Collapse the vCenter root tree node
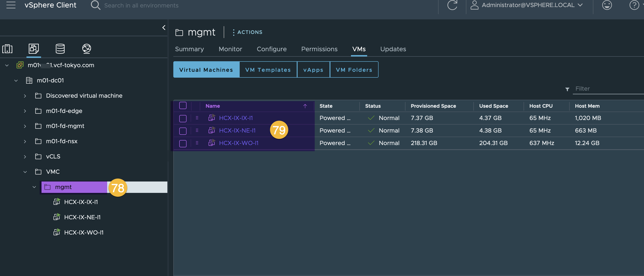644x276 pixels. tap(7, 65)
